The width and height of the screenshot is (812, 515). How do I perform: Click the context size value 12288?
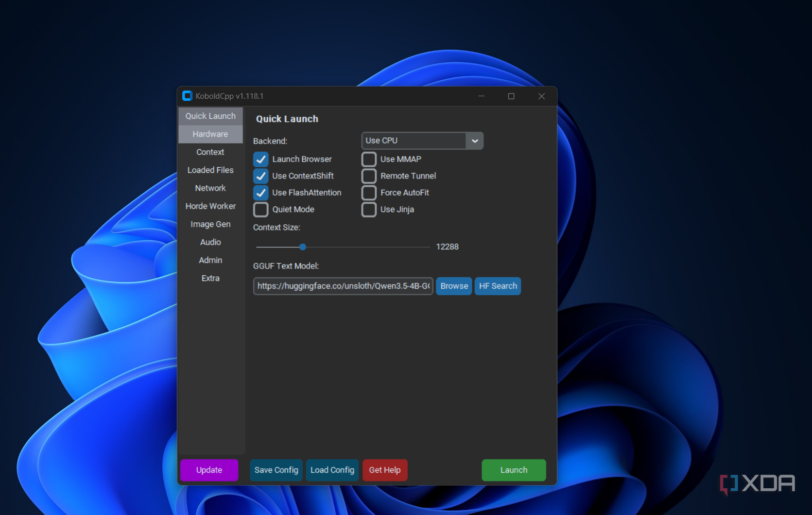(x=447, y=247)
